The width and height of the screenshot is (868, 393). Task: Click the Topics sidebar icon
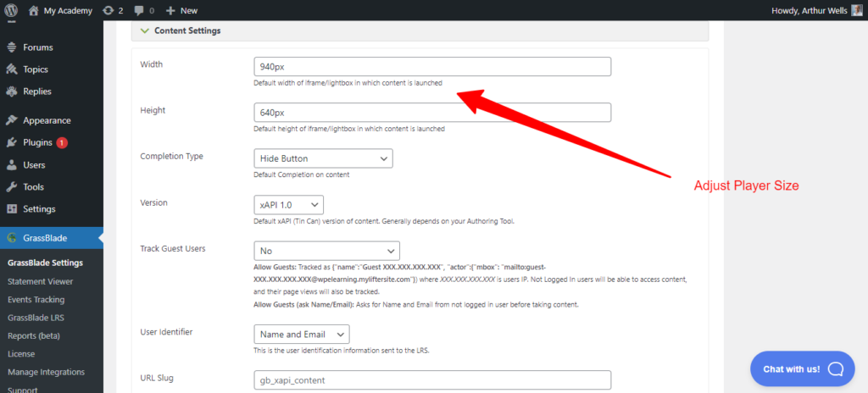pos(12,69)
